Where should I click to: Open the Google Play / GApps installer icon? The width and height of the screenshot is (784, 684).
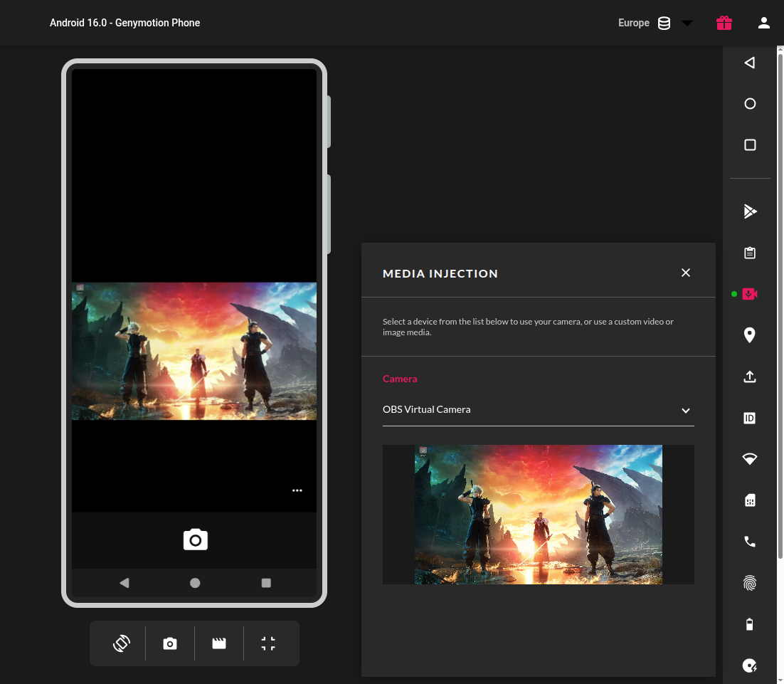click(750, 211)
